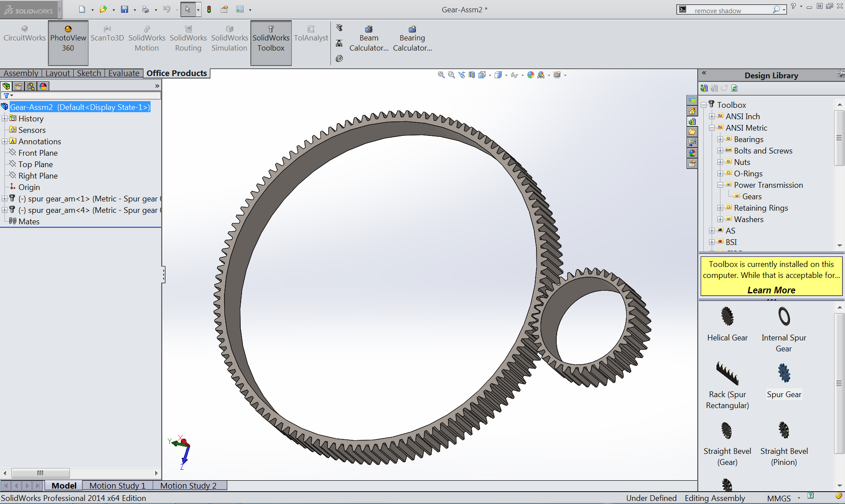Image resolution: width=845 pixels, height=504 pixels.
Task: Collapse the ANSI Metric tree node
Action: click(713, 128)
